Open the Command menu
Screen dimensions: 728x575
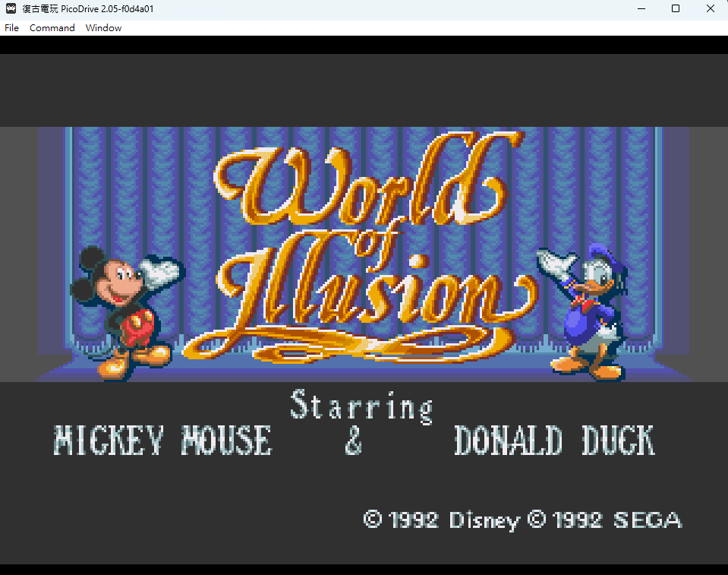click(52, 28)
